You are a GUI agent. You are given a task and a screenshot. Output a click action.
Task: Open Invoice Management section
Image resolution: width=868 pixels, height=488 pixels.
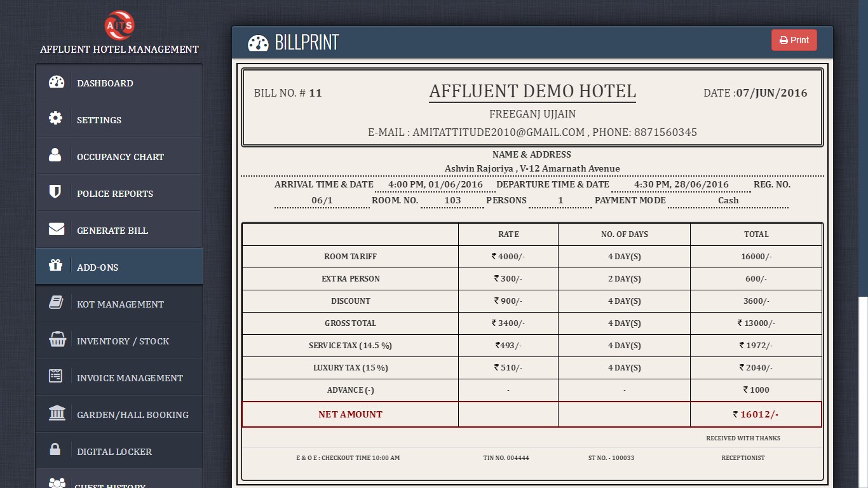click(x=119, y=377)
